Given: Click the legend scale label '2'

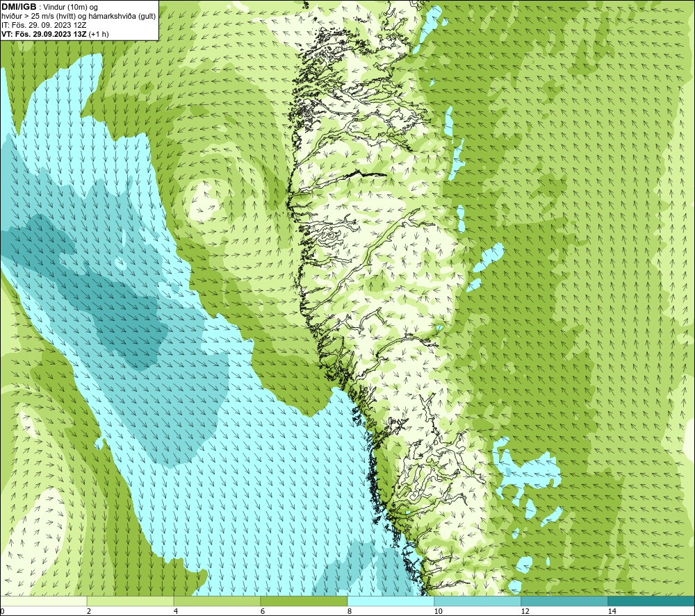Looking at the screenshot, I should [x=89, y=611].
